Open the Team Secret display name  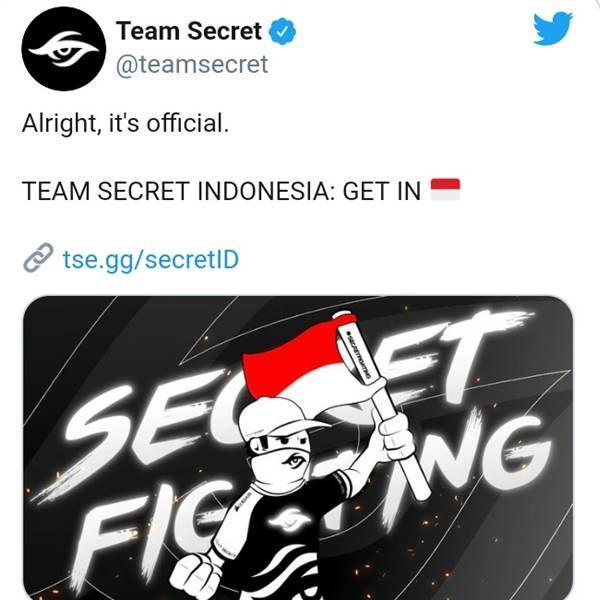point(189,31)
